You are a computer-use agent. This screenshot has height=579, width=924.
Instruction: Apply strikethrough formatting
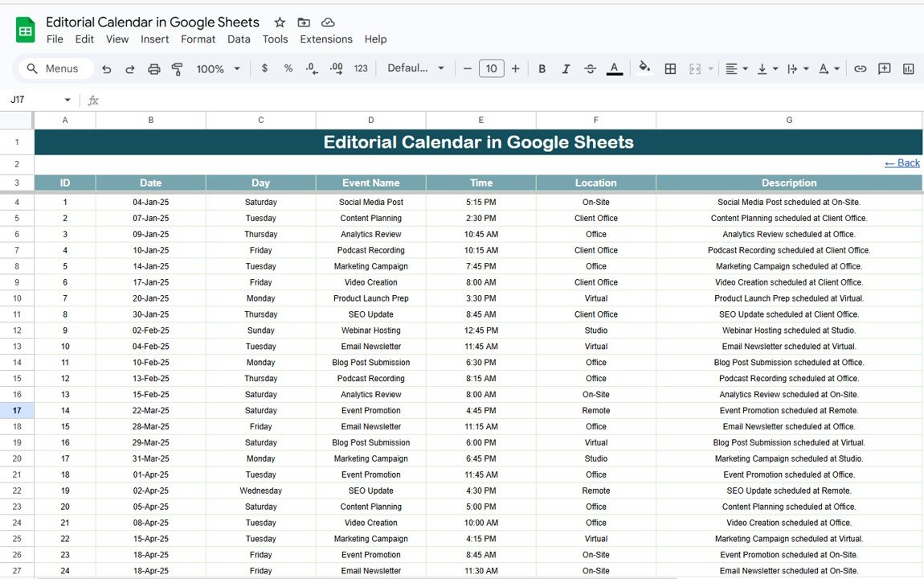590,69
